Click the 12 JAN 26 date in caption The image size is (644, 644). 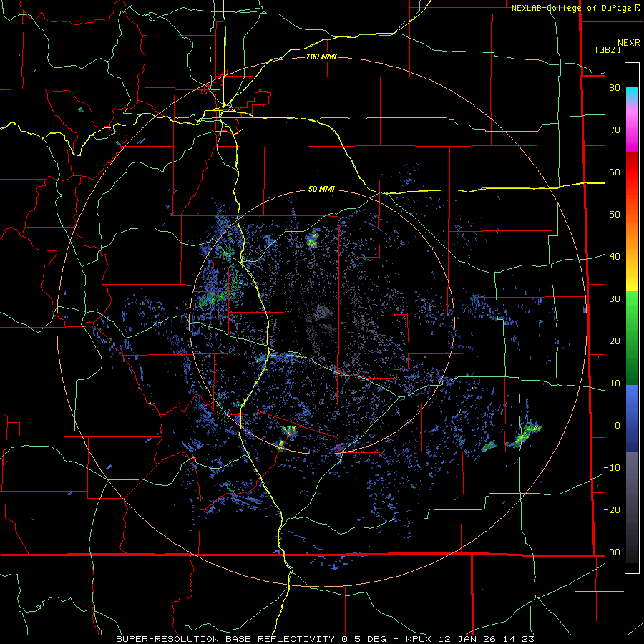(468, 639)
